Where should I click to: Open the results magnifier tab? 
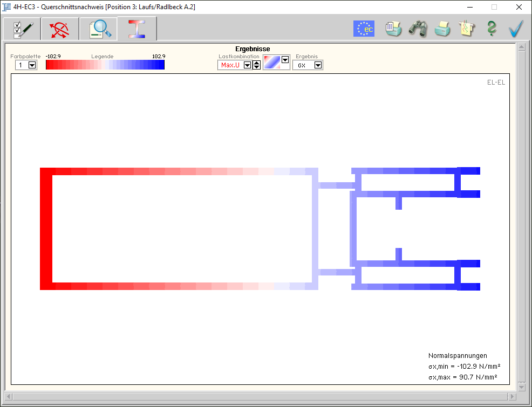click(x=98, y=29)
